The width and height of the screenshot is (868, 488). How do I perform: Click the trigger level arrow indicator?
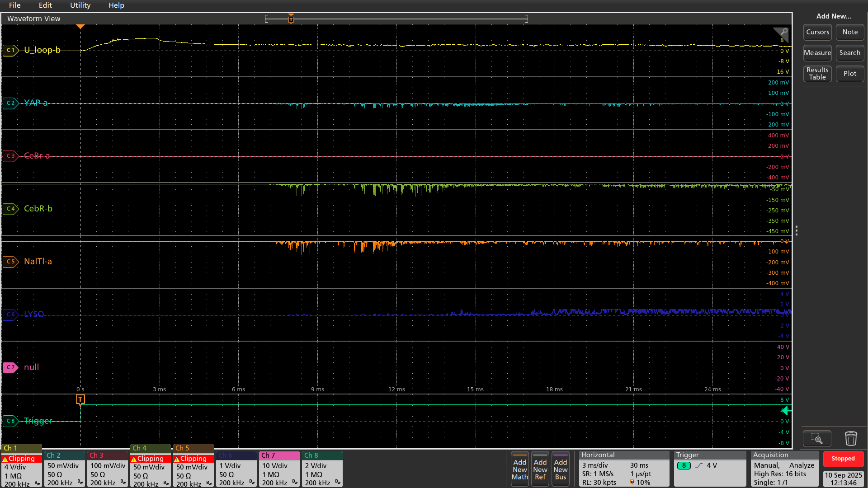pos(786,410)
